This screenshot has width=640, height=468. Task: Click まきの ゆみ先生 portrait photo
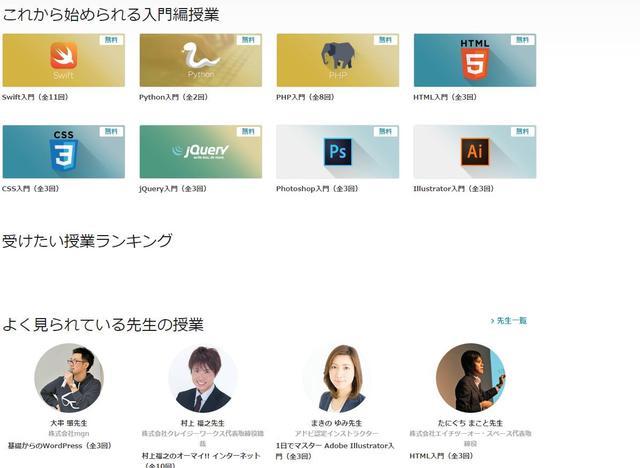(x=337, y=378)
